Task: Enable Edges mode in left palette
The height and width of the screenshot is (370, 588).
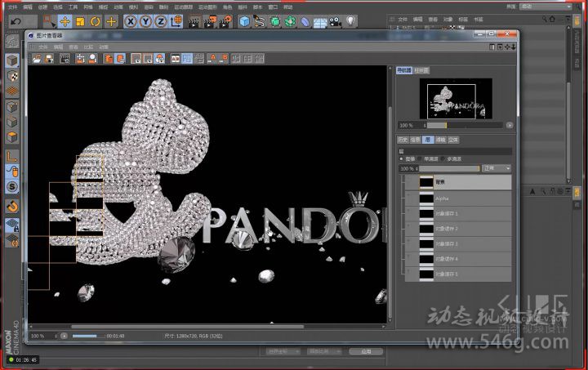Action: click(x=12, y=122)
